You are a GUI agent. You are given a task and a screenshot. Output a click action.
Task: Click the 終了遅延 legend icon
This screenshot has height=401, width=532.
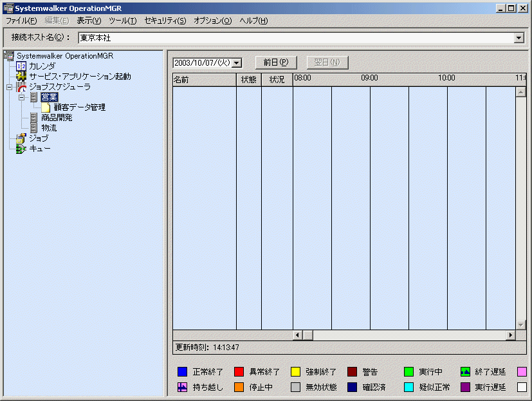465,372
